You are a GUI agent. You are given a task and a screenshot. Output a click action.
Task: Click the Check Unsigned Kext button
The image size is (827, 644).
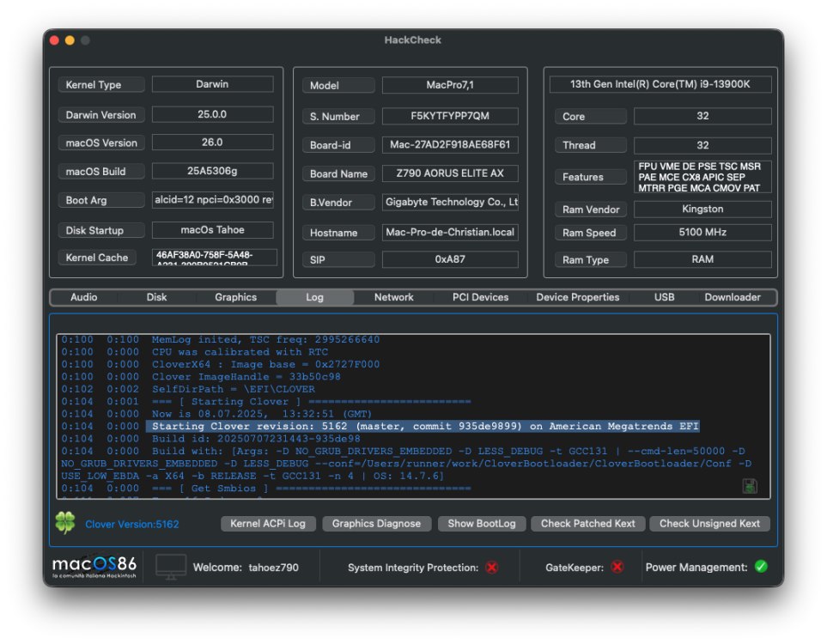pos(709,524)
